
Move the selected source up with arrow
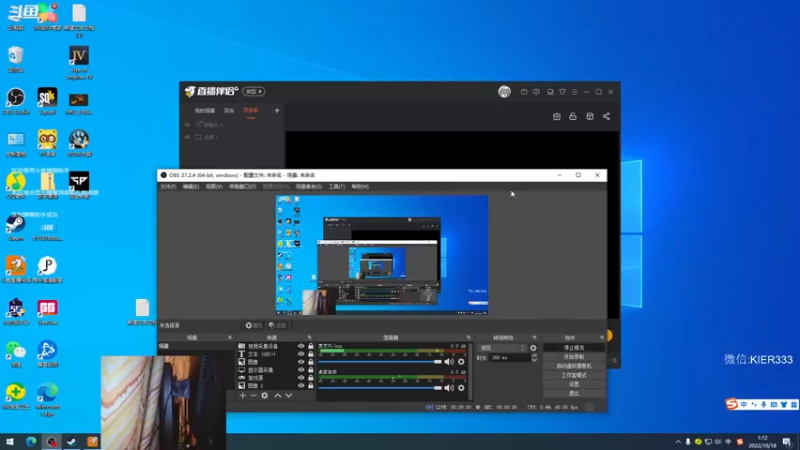pos(278,395)
